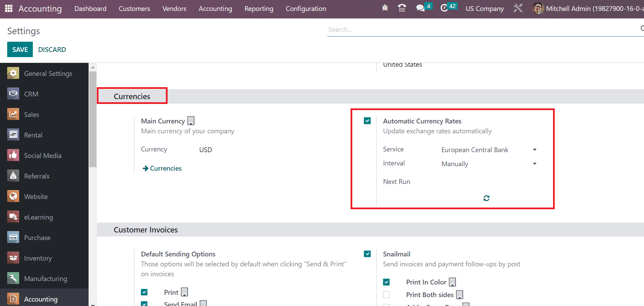Click the SAVE button

point(20,50)
